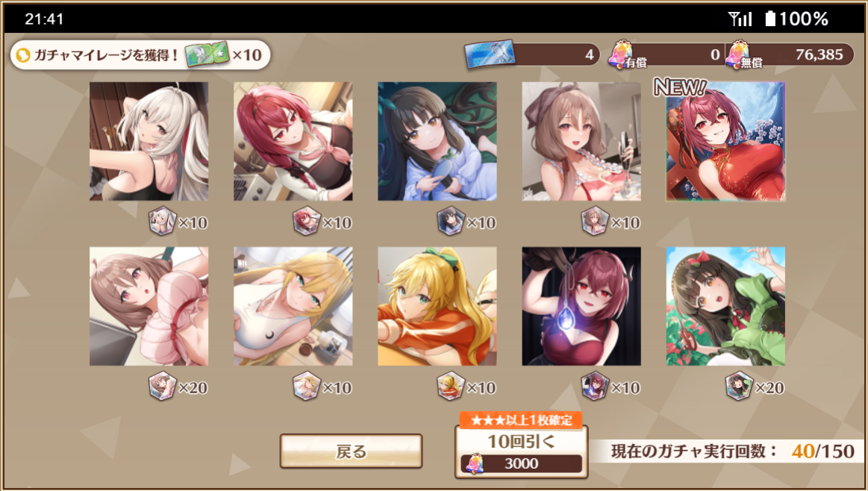868x491 pixels.
Task: Tap the ガチャマイレージを獲得 notification banner
Action: point(140,54)
